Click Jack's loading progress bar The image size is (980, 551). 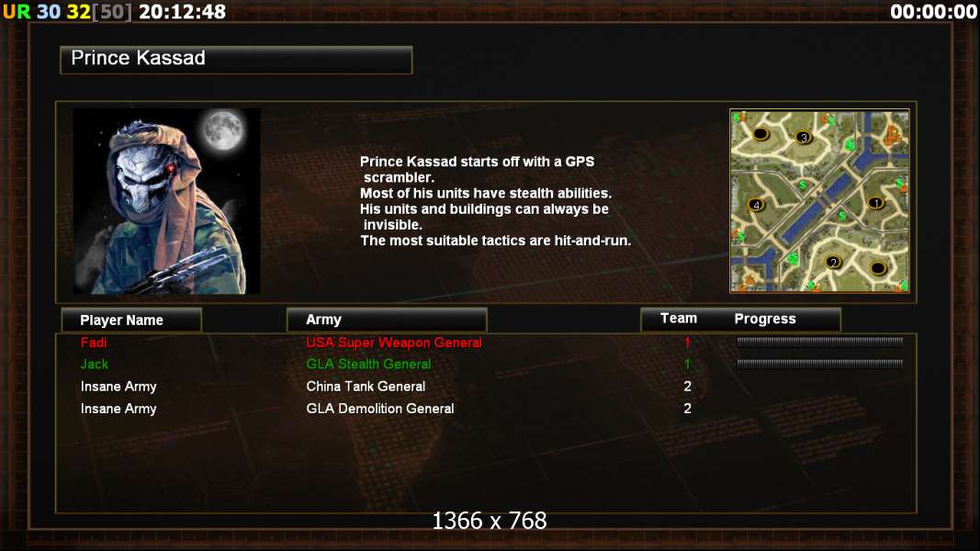pos(819,363)
